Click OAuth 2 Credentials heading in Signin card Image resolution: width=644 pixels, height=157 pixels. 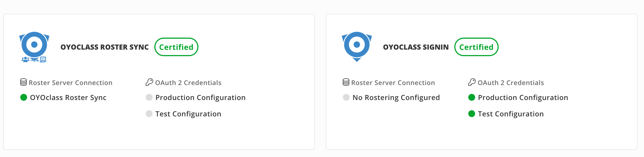coord(511,83)
